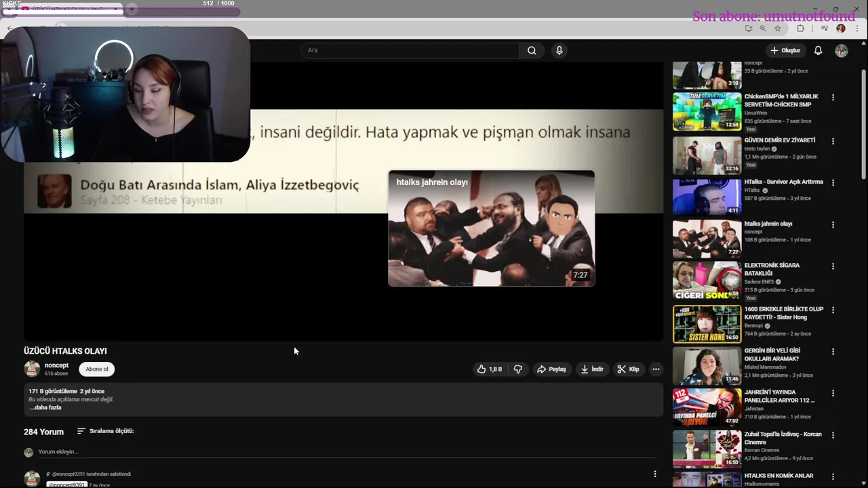Open options for 1600 ERKEKLE video
This screenshot has height=488, width=868.
pos(833,310)
